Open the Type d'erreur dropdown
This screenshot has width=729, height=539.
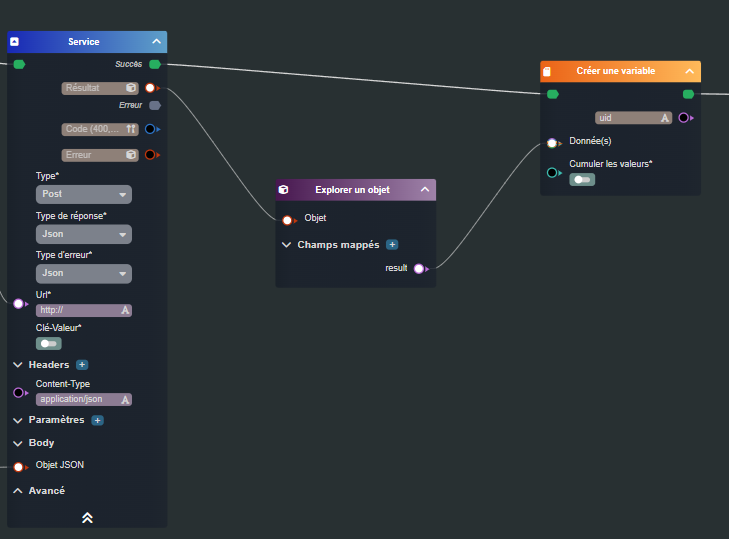84,273
